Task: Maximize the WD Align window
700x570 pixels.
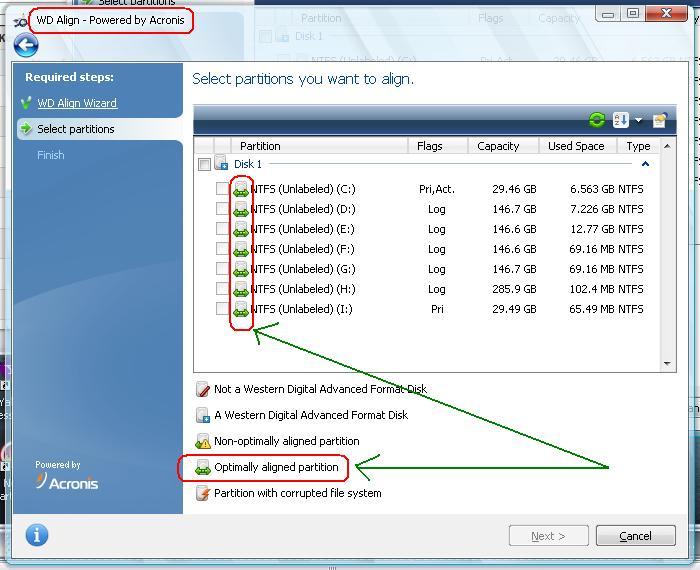Action: (x=633, y=13)
